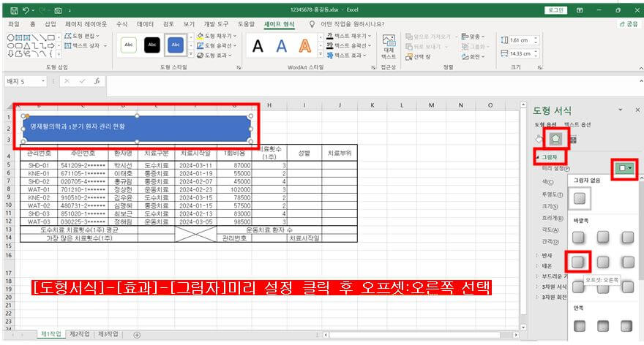This screenshot has width=644, height=345.
Task: Click the Size & Properties icon in 도형 서식
Action: pos(573,140)
